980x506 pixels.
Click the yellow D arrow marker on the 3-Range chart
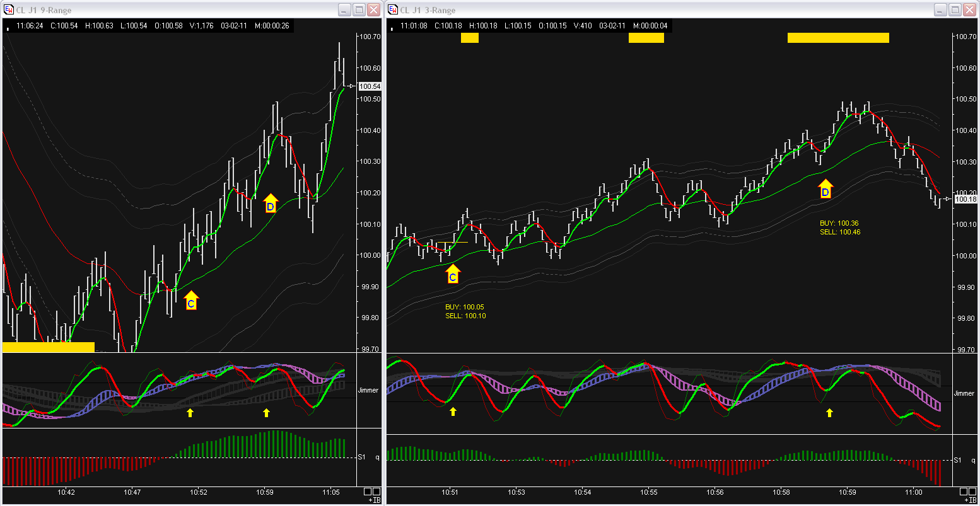tap(825, 189)
